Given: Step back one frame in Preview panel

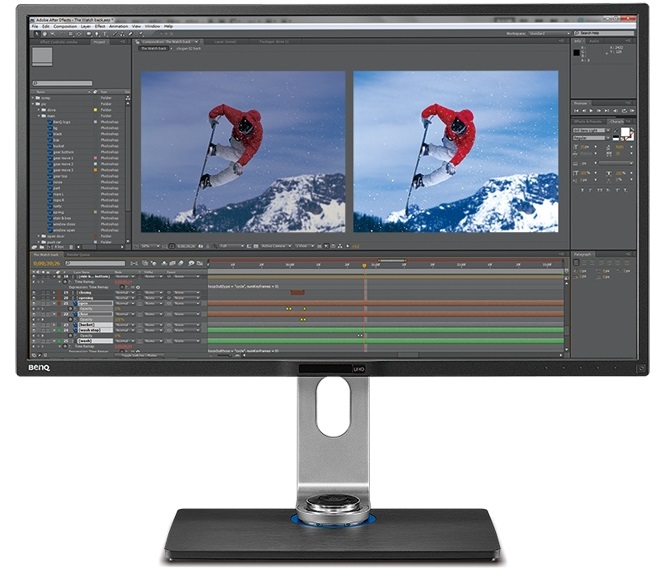Looking at the screenshot, I should tap(584, 111).
